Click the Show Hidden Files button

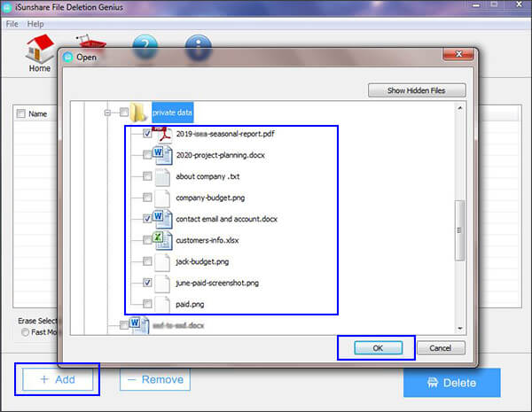point(417,90)
